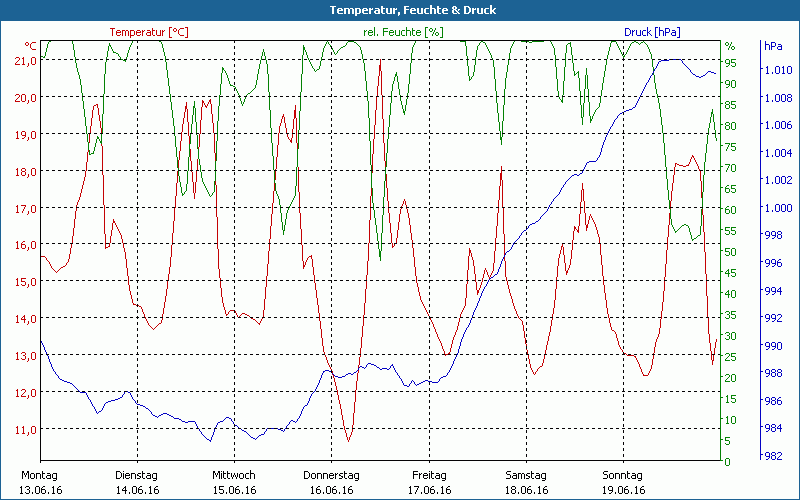The image size is (800, 500).
Task: Click the chart title "Temperatur, Feuchte & Druck"
Action: [x=399, y=10]
